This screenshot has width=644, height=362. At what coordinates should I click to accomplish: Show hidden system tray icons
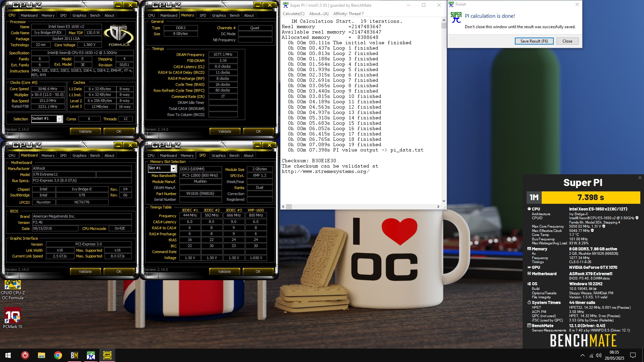pyautogui.click(x=582, y=355)
